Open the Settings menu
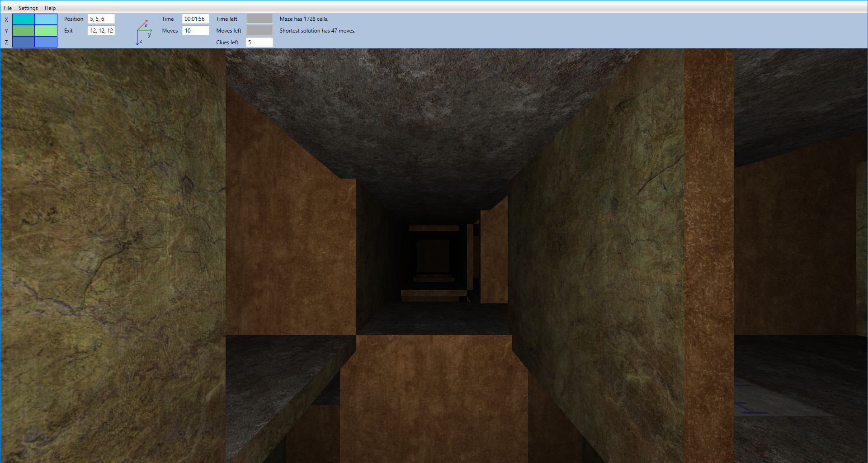868x463 pixels. [x=28, y=8]
